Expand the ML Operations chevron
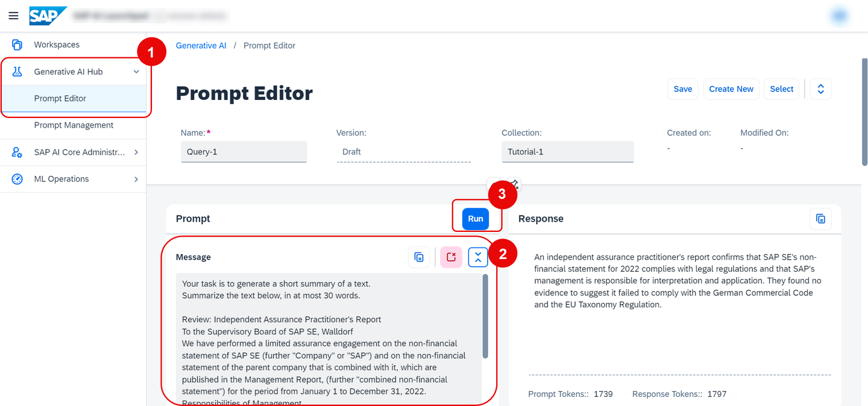The width and height of the screenshot is (868, 406). pos(136,179)
